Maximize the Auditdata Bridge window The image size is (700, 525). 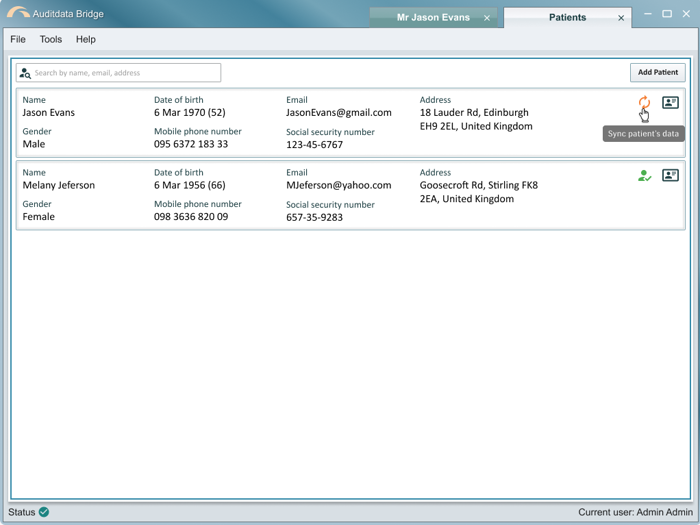click(x=667, y=14)
